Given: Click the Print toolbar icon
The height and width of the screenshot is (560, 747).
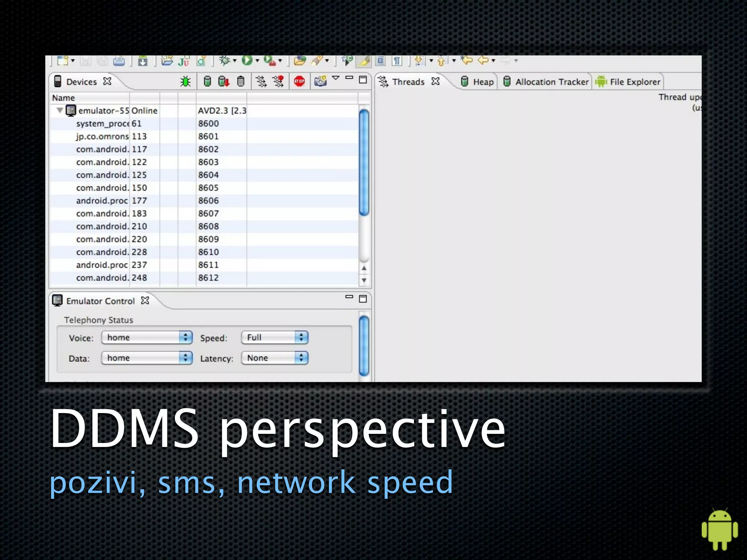Looking at the screenshot, I should pyautogui.click(x=119, y=61).
